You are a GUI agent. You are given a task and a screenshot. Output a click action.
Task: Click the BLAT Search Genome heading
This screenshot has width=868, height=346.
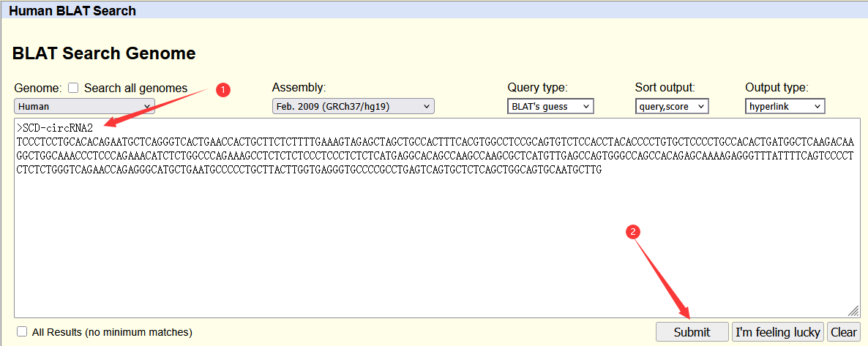104,53
